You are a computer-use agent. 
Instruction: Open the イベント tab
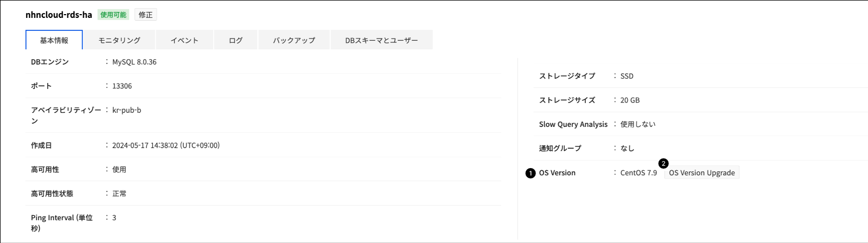tap(184, 40)
